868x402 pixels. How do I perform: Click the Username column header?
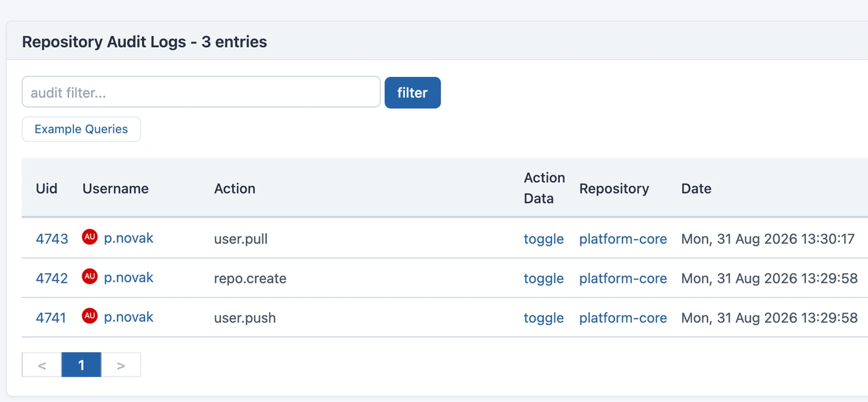pyautogui.click(x=115, y=188)
